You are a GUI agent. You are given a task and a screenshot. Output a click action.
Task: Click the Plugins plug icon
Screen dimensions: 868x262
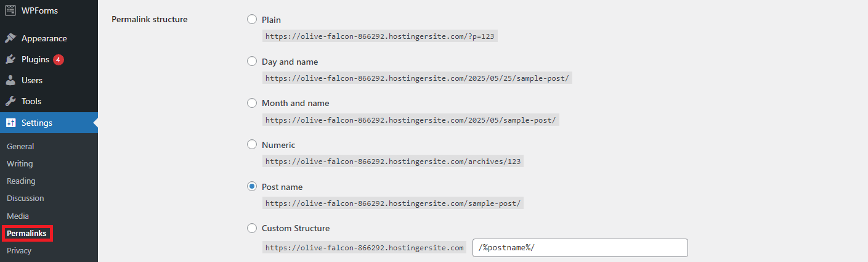coord(10,60)
